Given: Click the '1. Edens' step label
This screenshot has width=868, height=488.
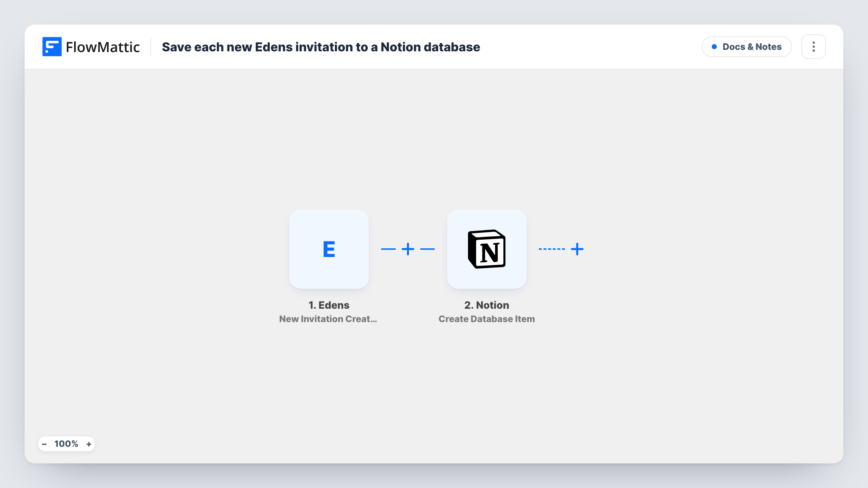Looking at the screenshot, I should [329, 305].
